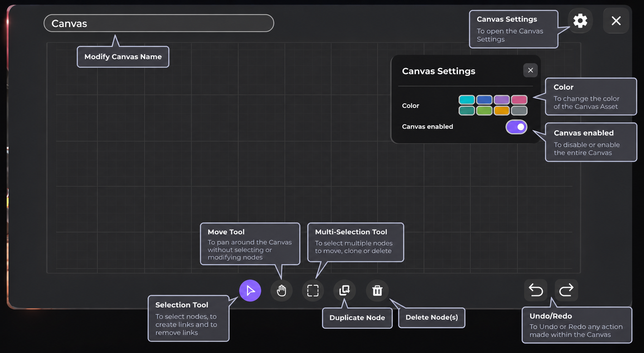Click the Delete Node(s) trash icon
This screenshot has height=353, width=644.
coord(377,291)
